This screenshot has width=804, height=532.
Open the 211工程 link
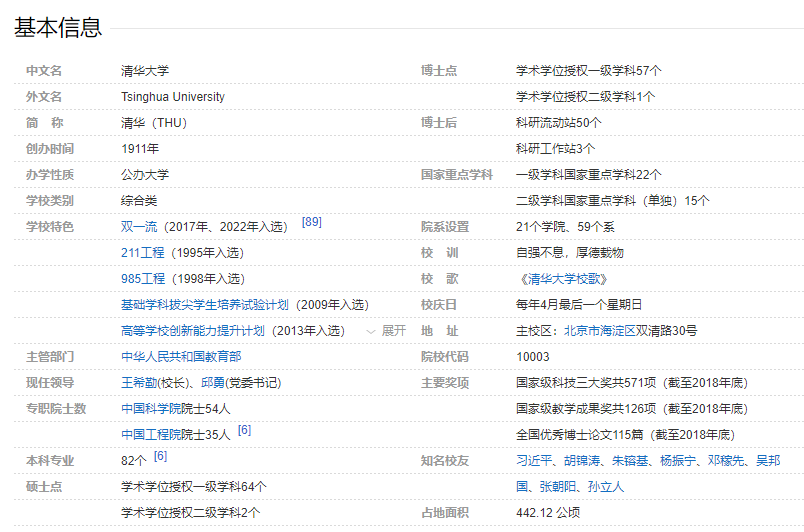143,253
